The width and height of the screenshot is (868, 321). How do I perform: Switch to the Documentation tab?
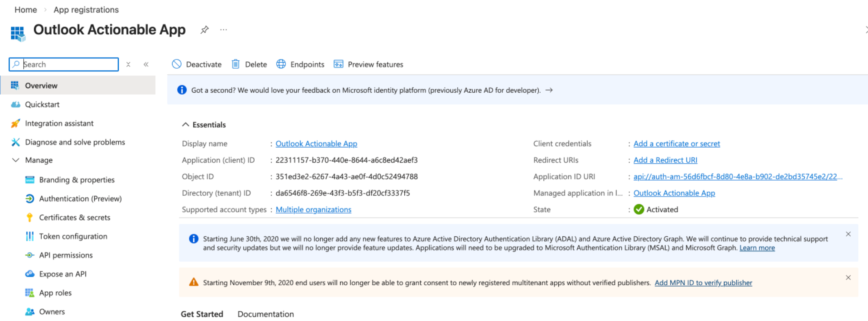click(266, 314)
